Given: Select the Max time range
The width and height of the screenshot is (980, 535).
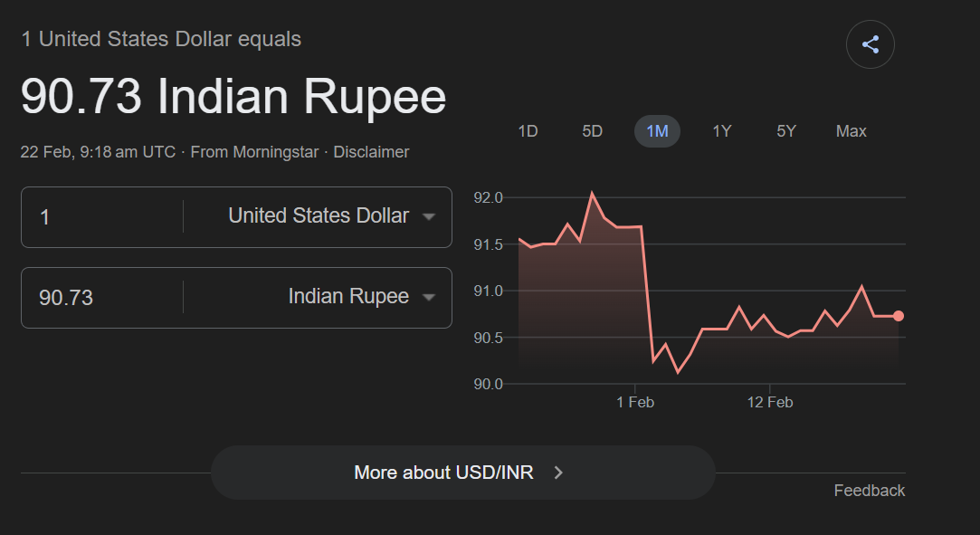Looking at the screenshot, I should pyautogui.click(x=851, y=131).
